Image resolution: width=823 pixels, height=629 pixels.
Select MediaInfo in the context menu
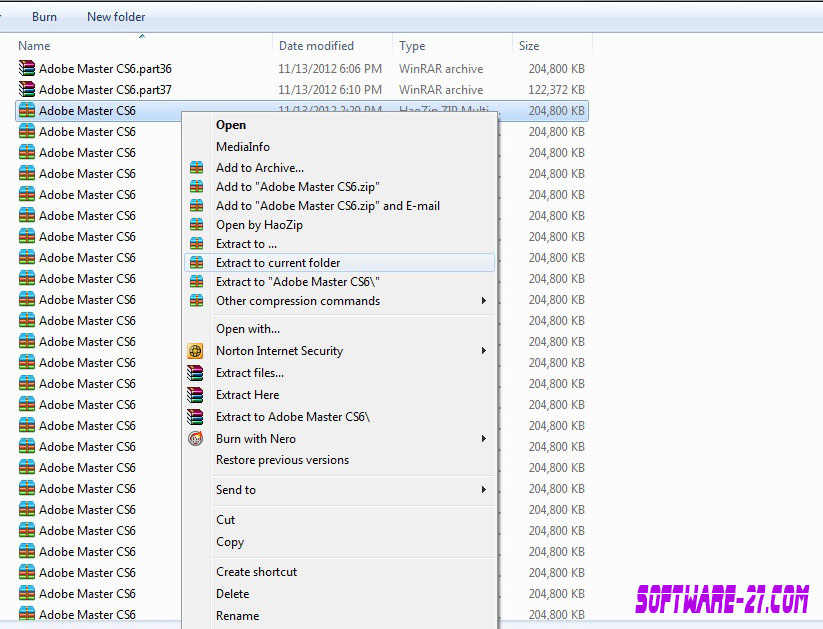[x=243, y=146]
